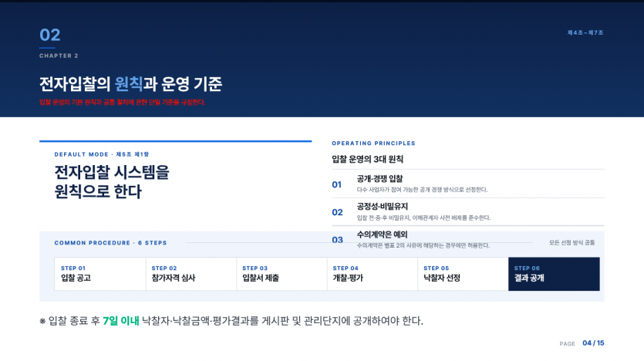Select the STEP 04 개찰·평가 box

pyautogui.click(x=372, y=274)
